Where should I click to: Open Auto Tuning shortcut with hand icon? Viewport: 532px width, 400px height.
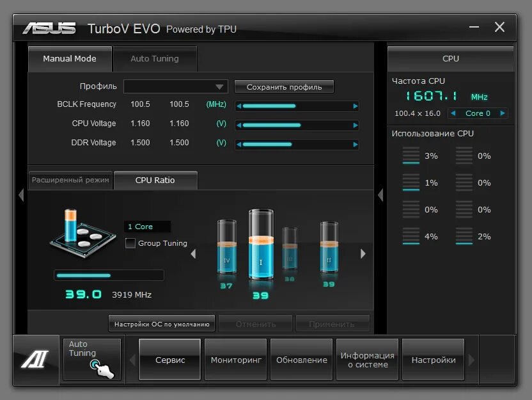91,359
